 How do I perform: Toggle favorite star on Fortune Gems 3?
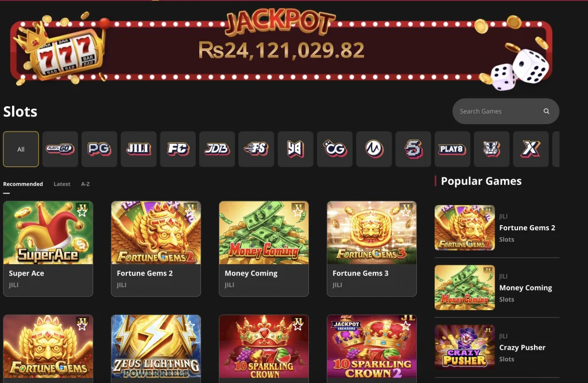[406, 212]
